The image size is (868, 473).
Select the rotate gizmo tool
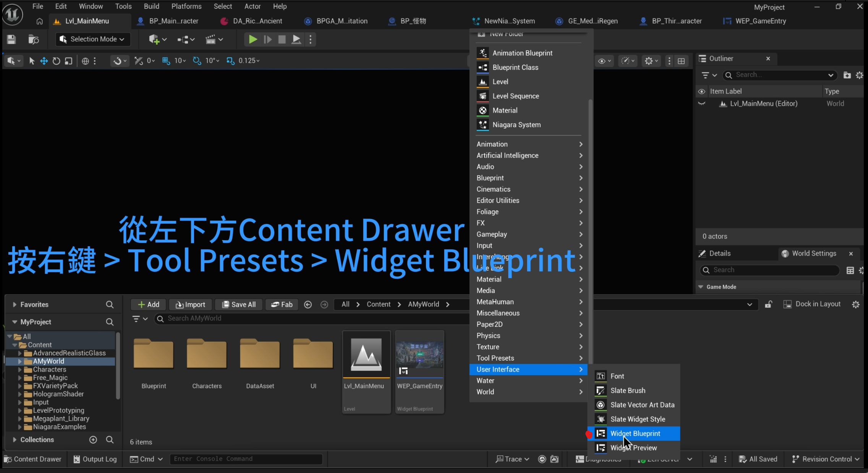(56, 61)
